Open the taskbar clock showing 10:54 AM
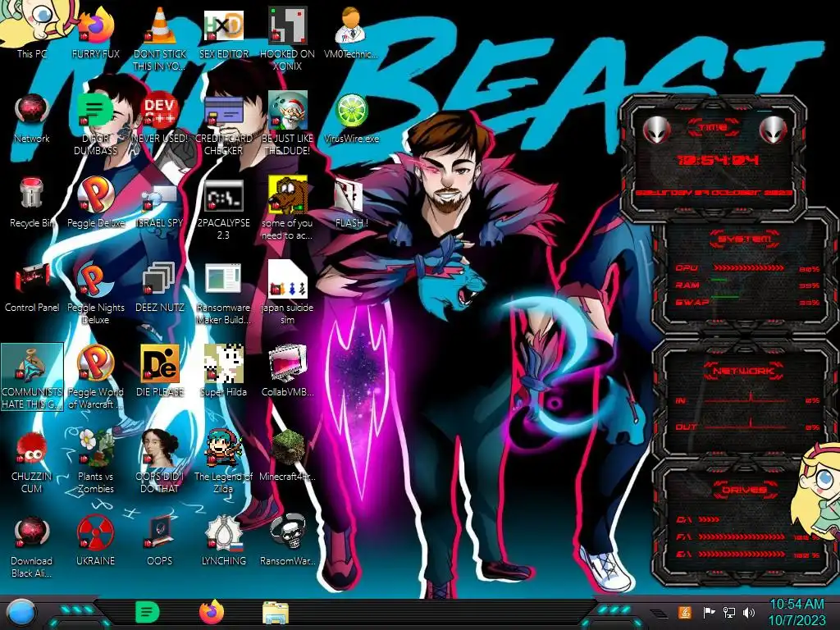 coord(797,612)
